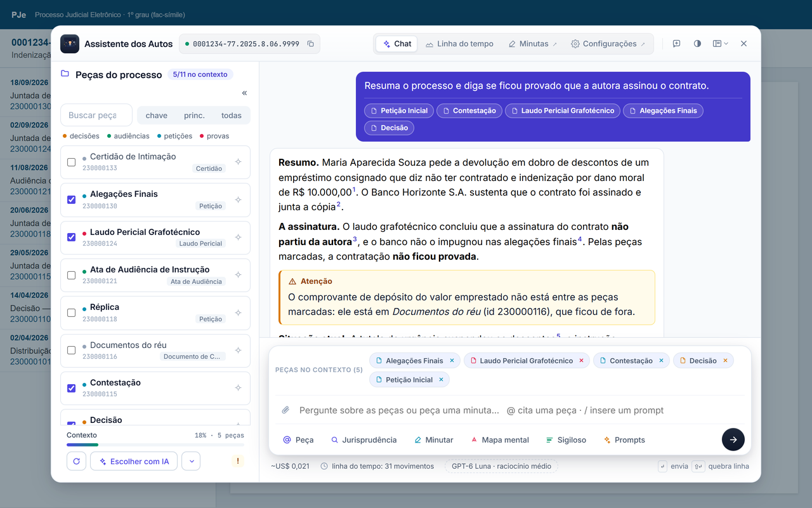The image size is (812, 508).
Task: Start a new chat conversation
Action: [677, 44]
